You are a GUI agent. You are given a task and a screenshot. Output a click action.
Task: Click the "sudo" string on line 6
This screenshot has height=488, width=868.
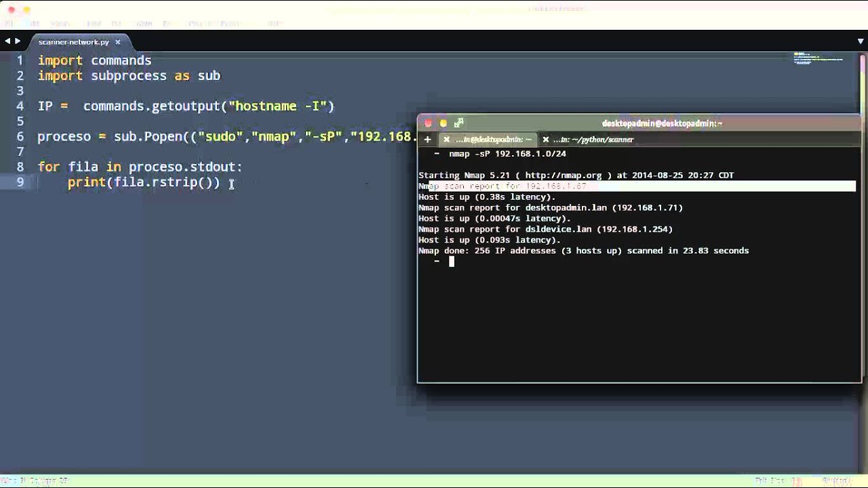coord(220,136)
